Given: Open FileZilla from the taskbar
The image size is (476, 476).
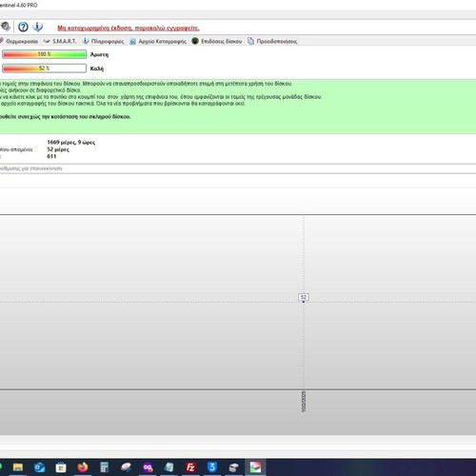Looking at the screenshot, I should pos(190,467).
